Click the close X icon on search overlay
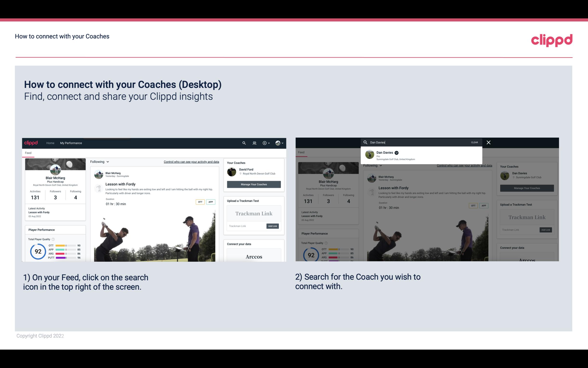588x368 pixels. coord(488,142)
